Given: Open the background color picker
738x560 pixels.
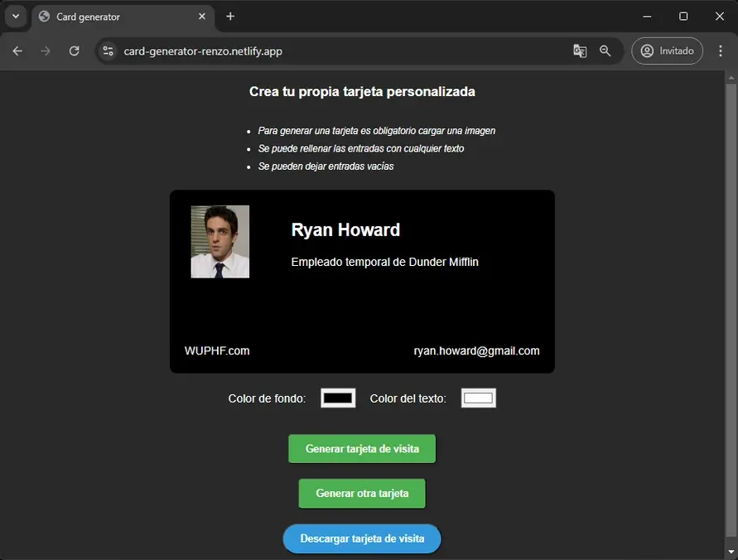Looking at the screenshot, I should coord(338,398).
